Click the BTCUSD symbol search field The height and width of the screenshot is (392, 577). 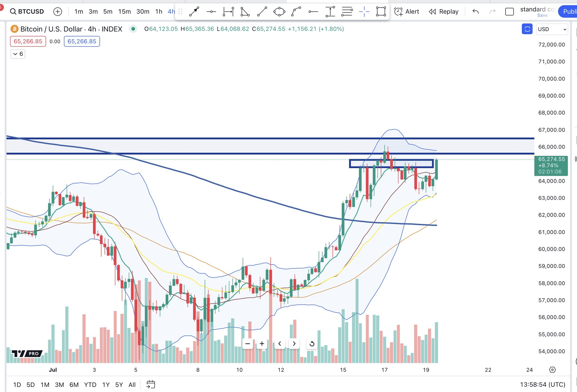click(x=27, y=12)
